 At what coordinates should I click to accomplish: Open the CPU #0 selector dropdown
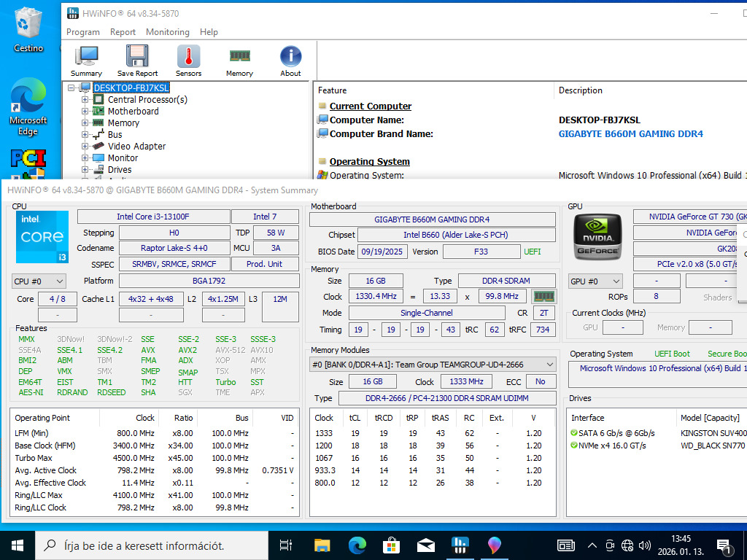(39, 281)
